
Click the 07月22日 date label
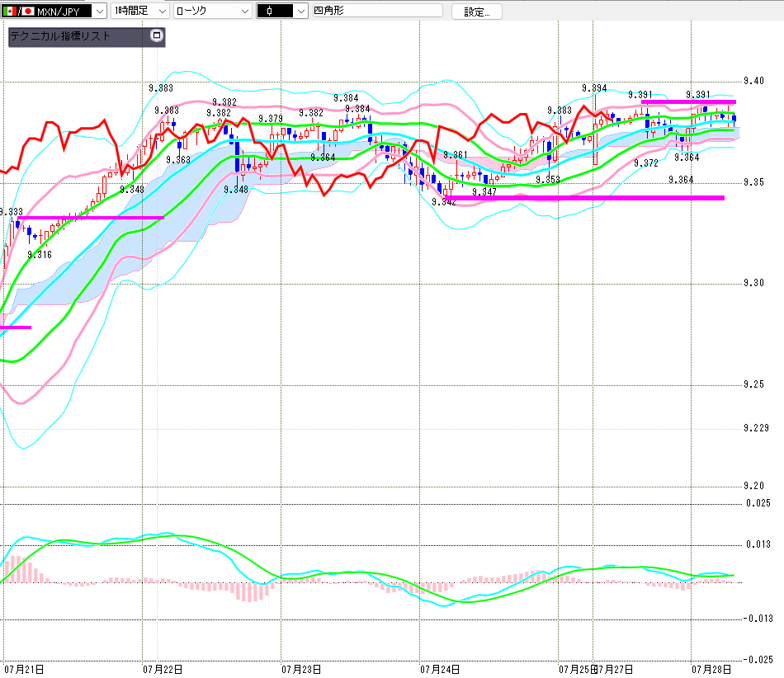point(163,670)
